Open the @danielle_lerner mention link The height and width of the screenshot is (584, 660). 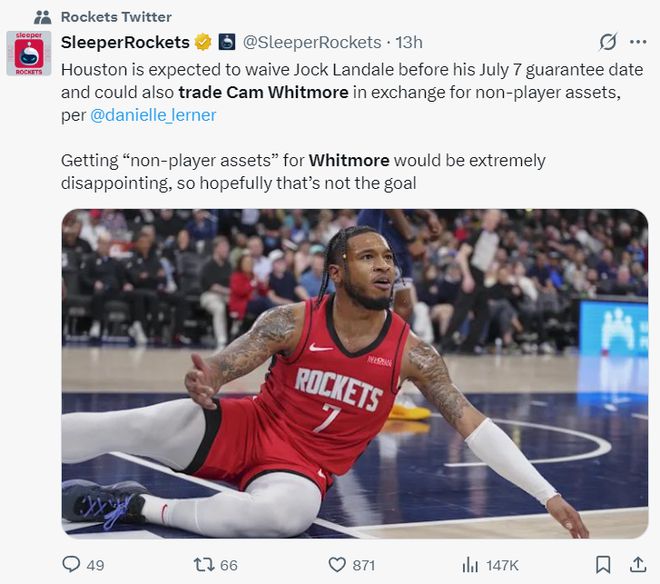coord(153,115)
